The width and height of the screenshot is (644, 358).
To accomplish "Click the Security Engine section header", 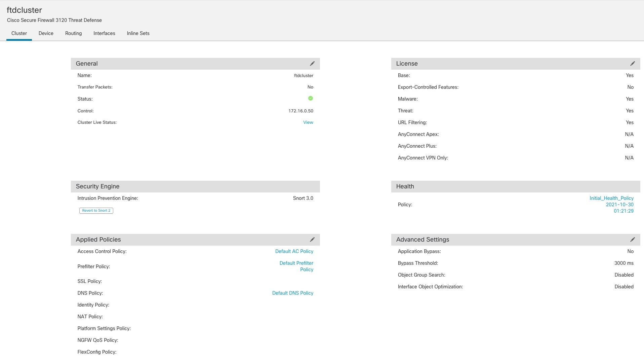I will pyautogui.click(x=195, y=186).
